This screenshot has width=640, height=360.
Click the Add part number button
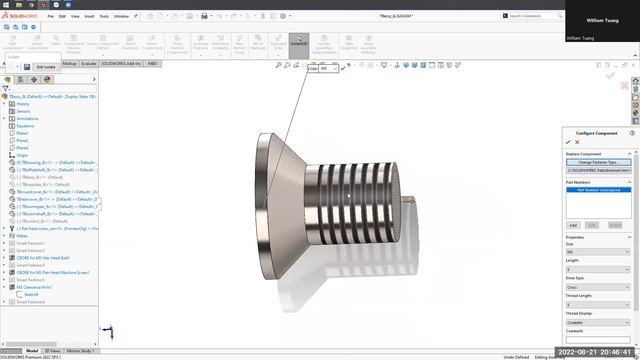[x=573, y=225]
